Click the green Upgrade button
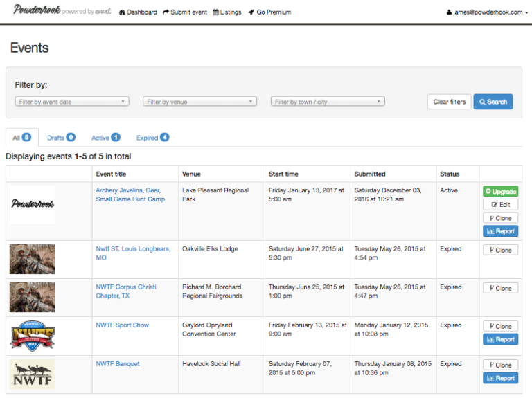This screenshot has height=398, width=532. click(500, 192)
